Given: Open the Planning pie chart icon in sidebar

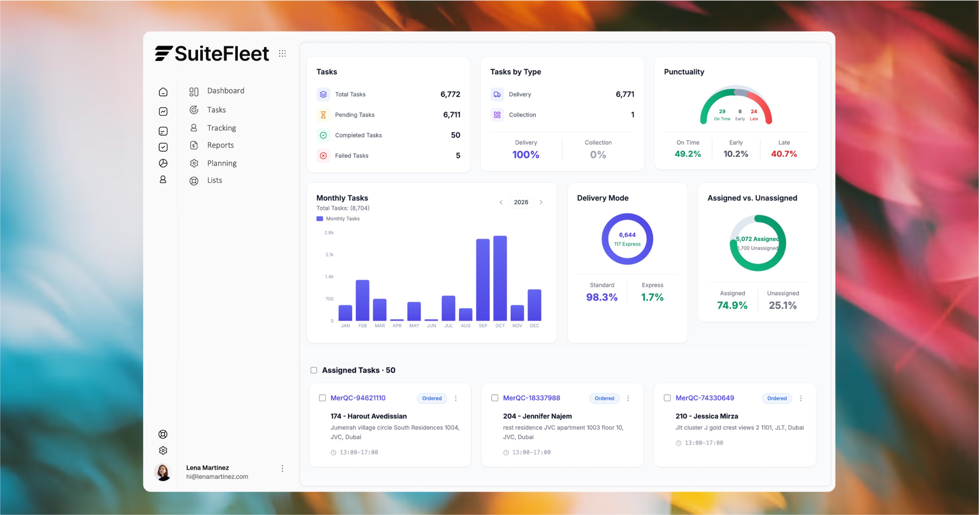Looking at the screenshot, I should tap(163, 163).
